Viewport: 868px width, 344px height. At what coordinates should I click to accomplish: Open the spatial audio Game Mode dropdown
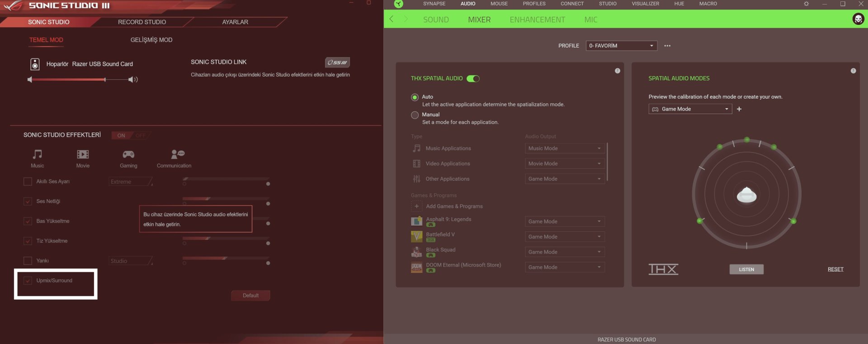coord(690,109)
